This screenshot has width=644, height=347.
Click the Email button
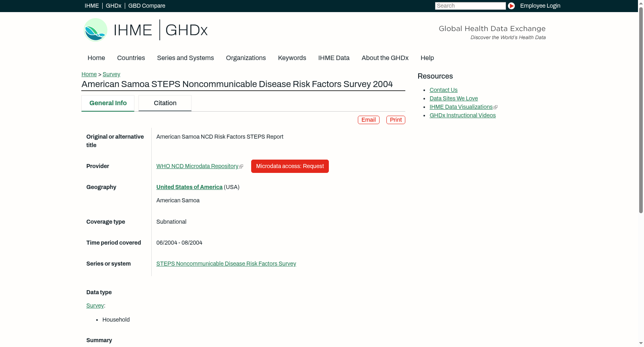point(369,120)
